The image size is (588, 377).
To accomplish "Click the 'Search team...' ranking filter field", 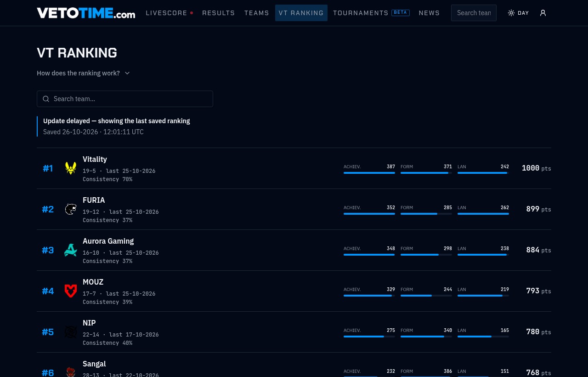I will pyautogui.click(x=125, y=99).
